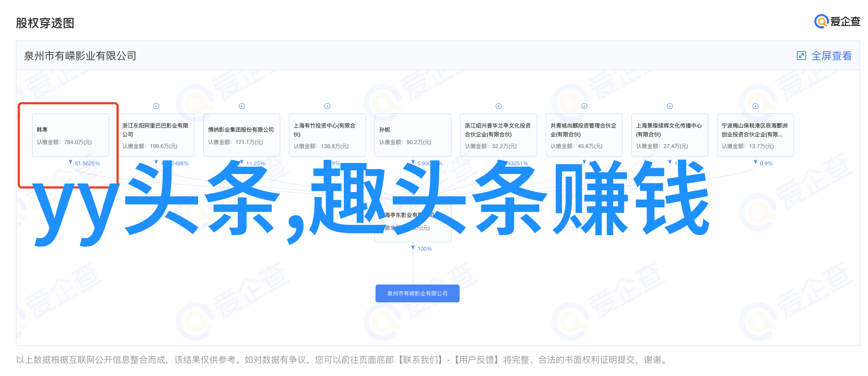Click 认缴金额 199.6万(元) text
The image size is (868, 376).
150,146
